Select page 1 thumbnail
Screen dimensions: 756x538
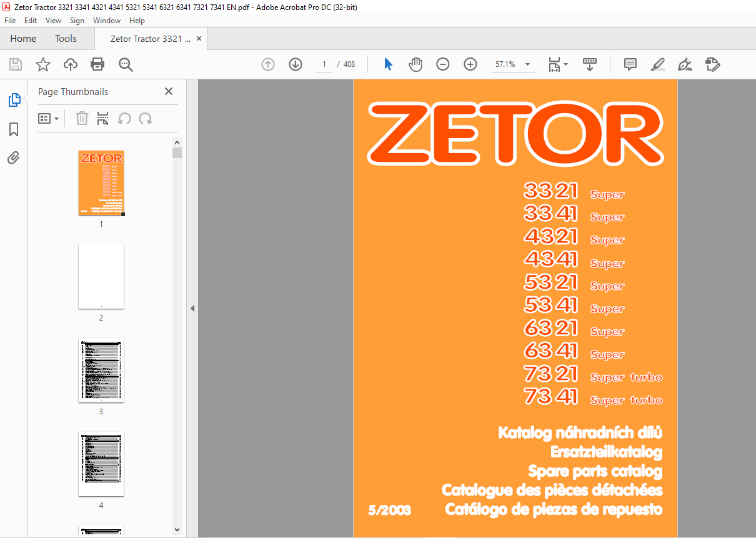(x=101, y=183)
